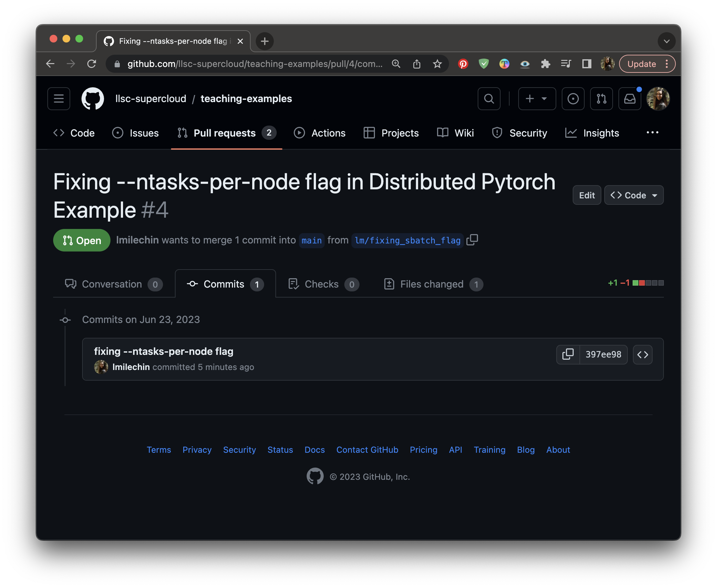Screen dimensions: 717x588
Task: Open the Code repository tab
Action: [74, 133]
